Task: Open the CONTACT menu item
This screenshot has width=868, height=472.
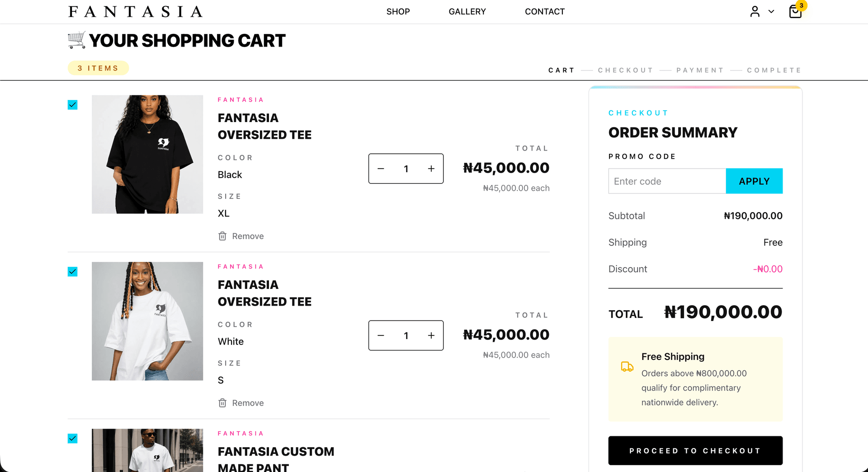Action: [545, 12]
